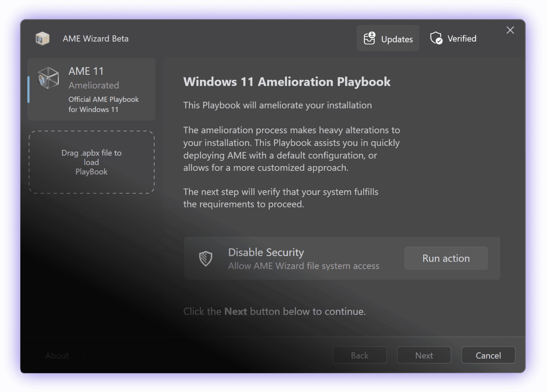
Task: Select the AME 11 Ameliorated playbook
Action: tap(91, 89)
